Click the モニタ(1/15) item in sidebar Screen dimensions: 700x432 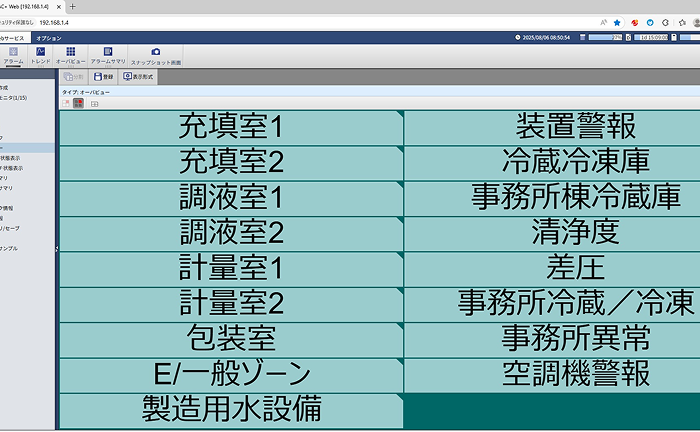[17, 95]
